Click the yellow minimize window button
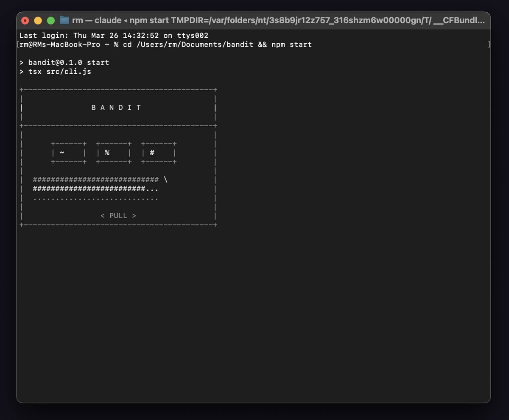 coord(38,20)
